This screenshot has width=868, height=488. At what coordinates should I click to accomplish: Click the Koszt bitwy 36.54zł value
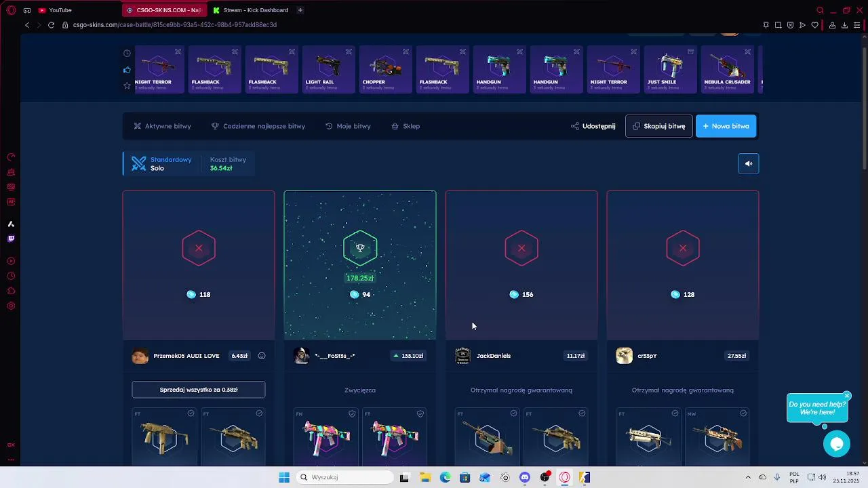(221, 168)
